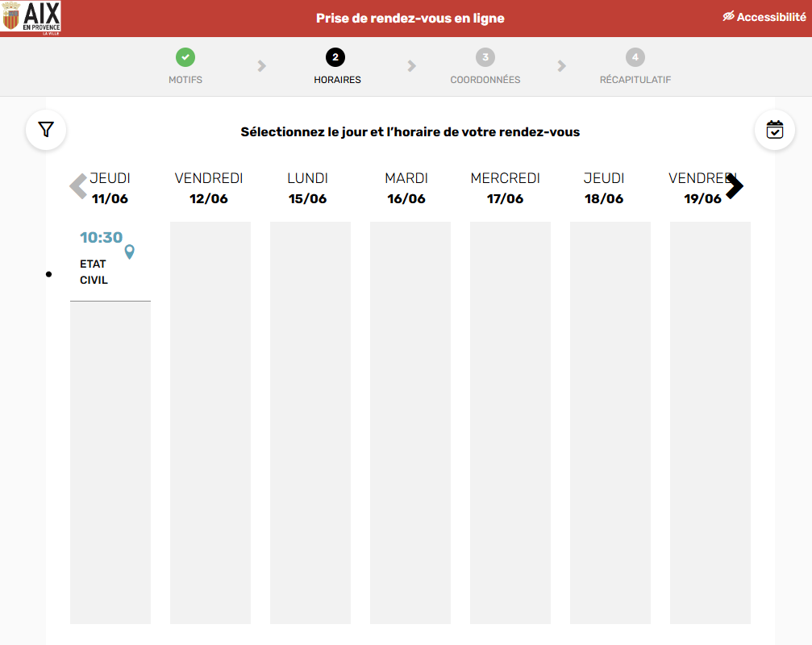Viewport: 812px width, 645px height.
Task: Click step number 3 circle
Action: tap(485, 57)
